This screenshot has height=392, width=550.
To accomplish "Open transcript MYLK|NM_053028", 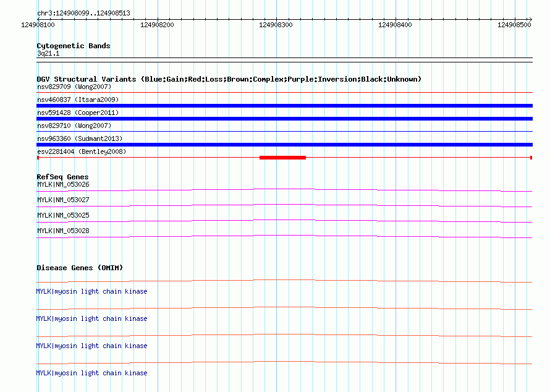I will point(63,231).
